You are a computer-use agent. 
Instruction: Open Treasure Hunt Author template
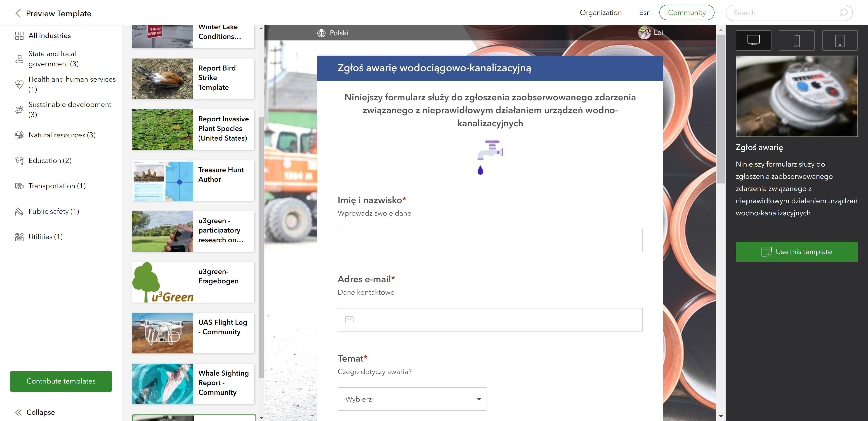click(x=193, y=181)
